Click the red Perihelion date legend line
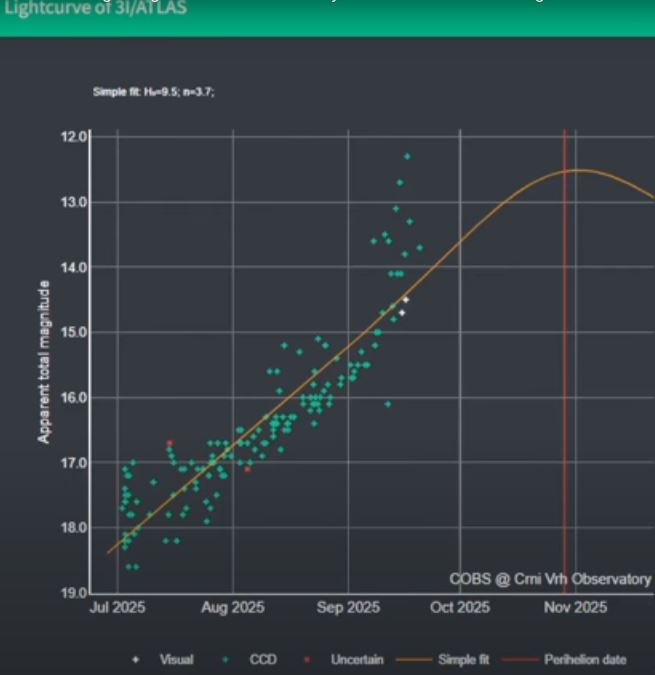Image resolution: width=655 pixels, height=675 pixels. 520,660
